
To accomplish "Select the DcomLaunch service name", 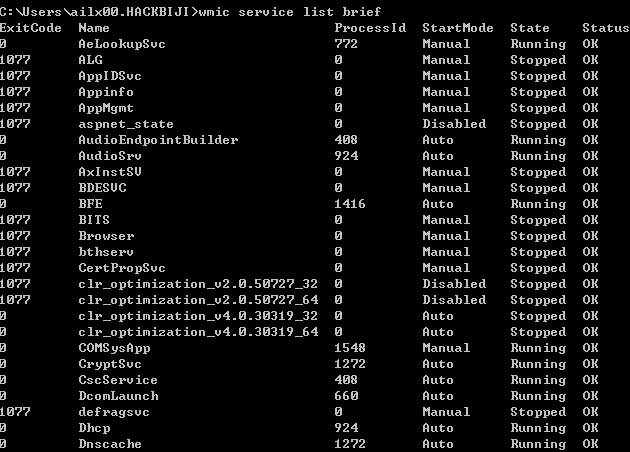I will coord(118,396).
